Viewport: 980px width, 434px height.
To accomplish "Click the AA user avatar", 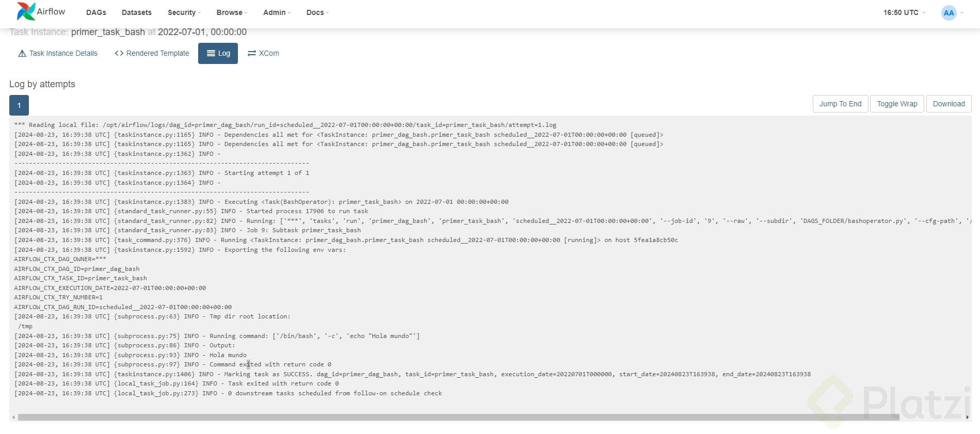I will pyautogui.click(x=949, y=13).
